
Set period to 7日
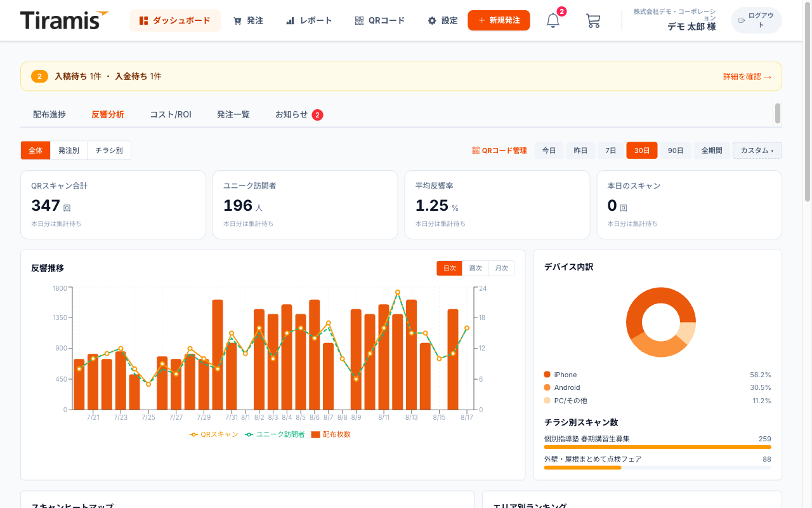(x=611, y=150)
